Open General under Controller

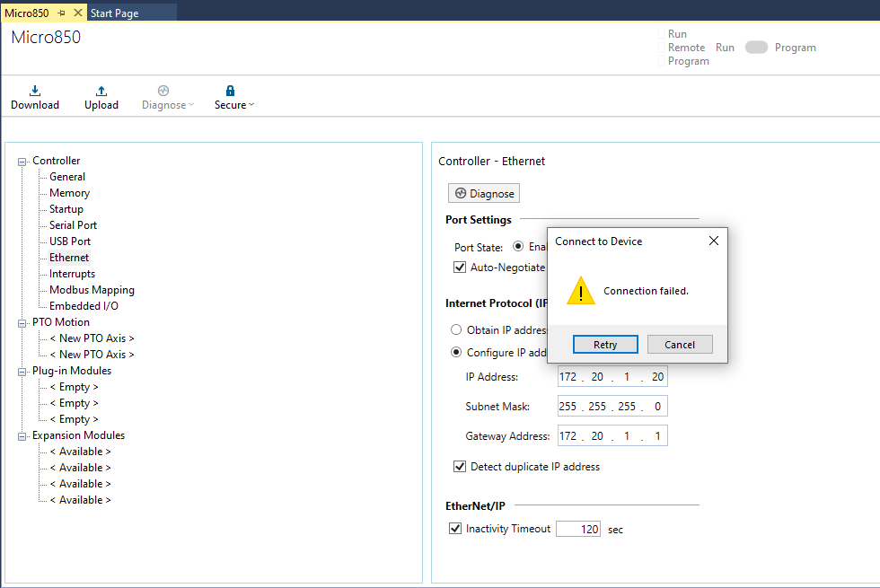pos(67,177)
